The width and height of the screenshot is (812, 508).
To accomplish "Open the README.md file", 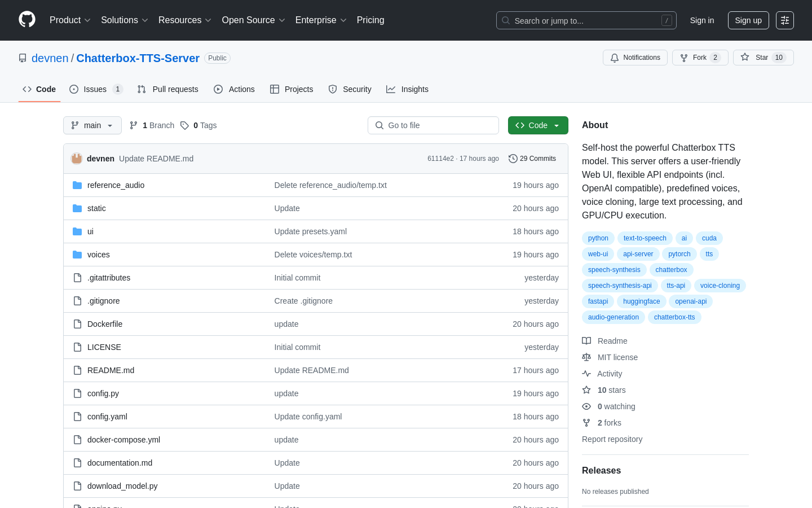I will 111,370.
